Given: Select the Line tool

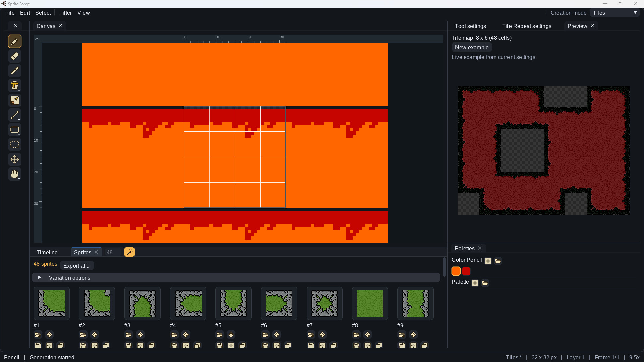Looking at the screenshot, I should point(15,115).
